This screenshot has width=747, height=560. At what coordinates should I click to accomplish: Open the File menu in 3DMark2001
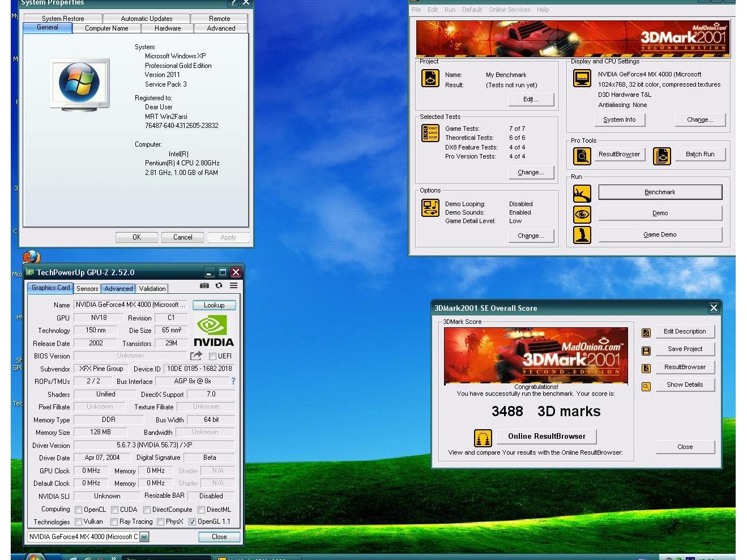tap(416, 10)
